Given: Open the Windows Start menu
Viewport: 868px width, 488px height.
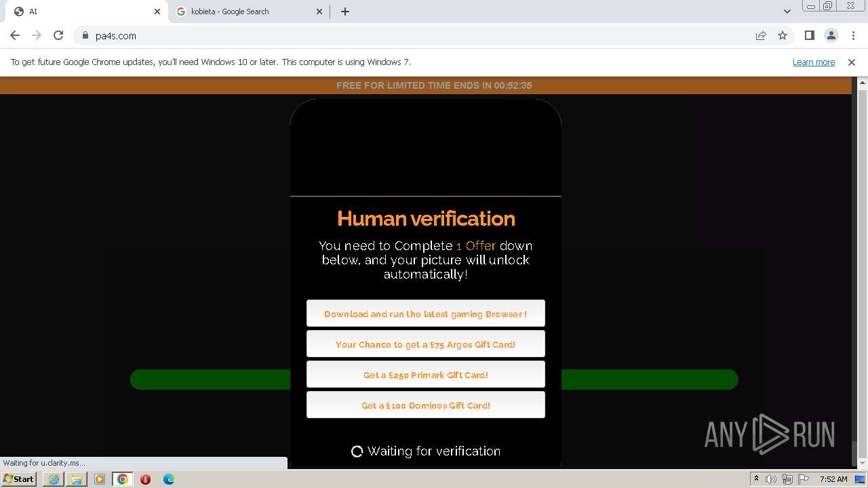Looking at the screenshot, I should pos(19,479).
